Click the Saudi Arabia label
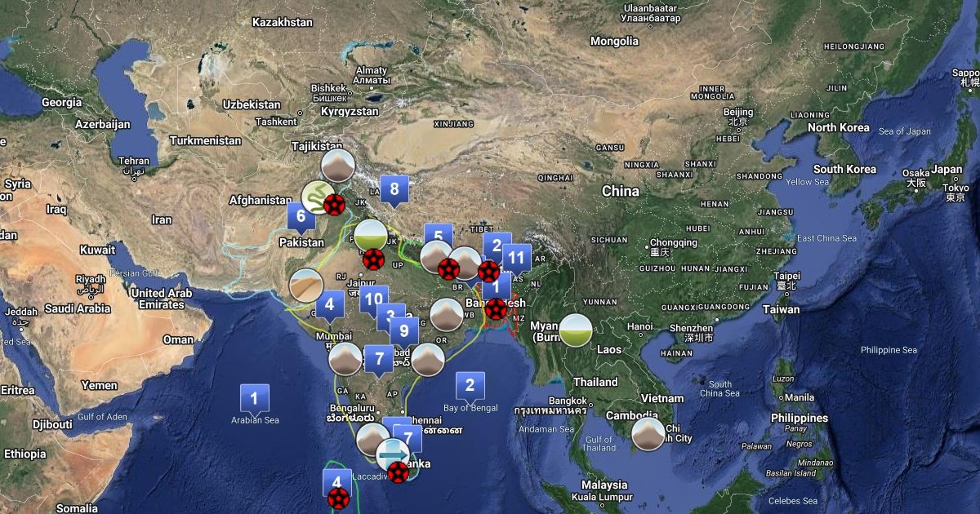 click(78, 308)
